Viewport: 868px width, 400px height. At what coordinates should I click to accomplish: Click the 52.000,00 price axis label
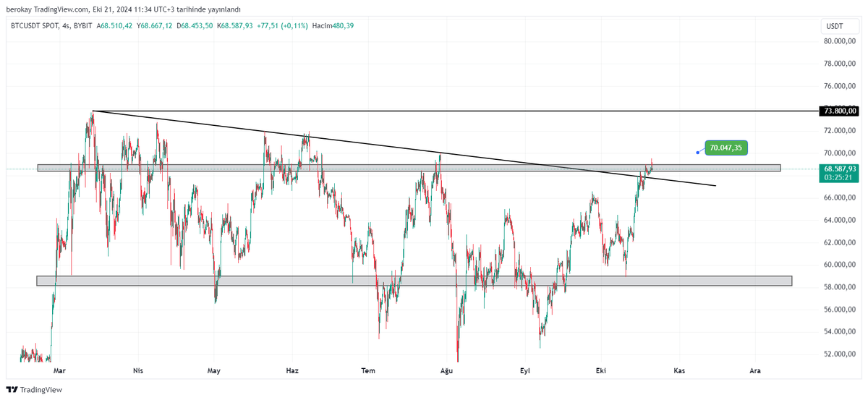(x=840, y=354)
